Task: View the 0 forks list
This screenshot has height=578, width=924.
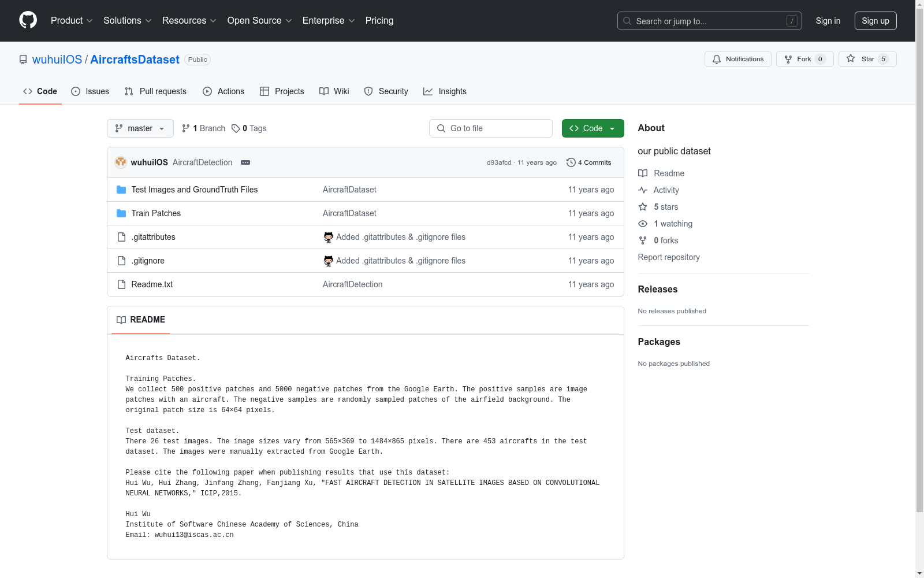Action: pyautogui.click(x=658, y=240)
